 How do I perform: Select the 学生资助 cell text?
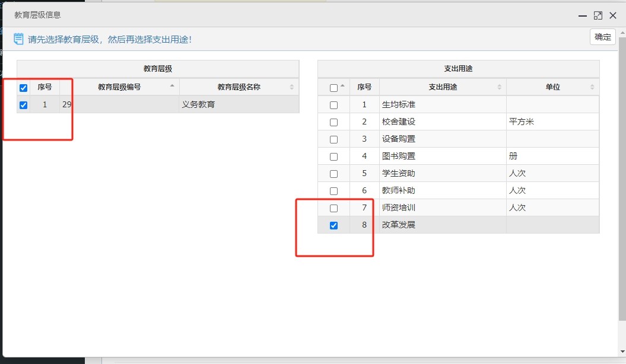tap(398, 173)
